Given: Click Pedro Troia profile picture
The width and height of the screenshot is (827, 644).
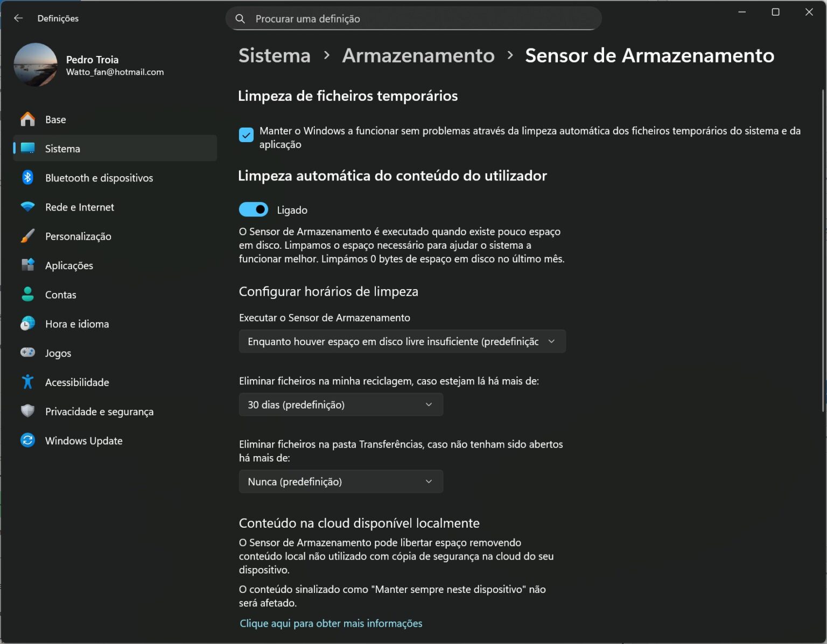Looking at the screenshot, I should click(36, 65).
